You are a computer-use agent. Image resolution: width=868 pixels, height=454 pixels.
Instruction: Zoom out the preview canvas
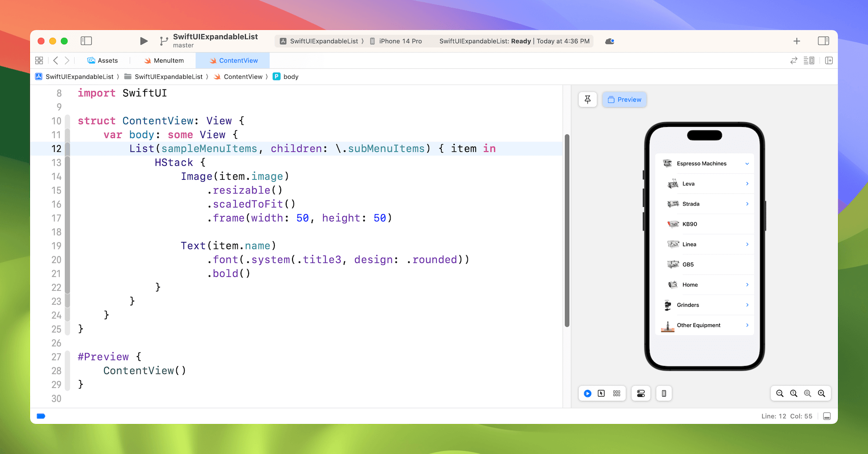click(x=780, y=393)
